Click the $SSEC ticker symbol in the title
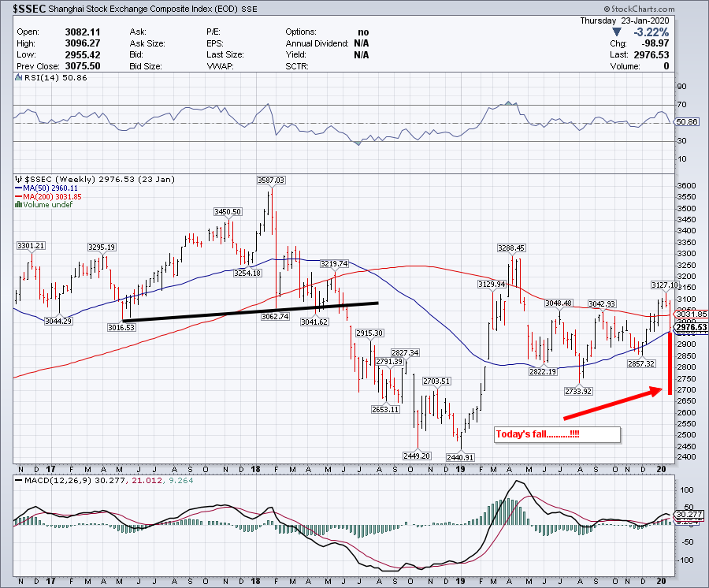 (x=30, y=8)
